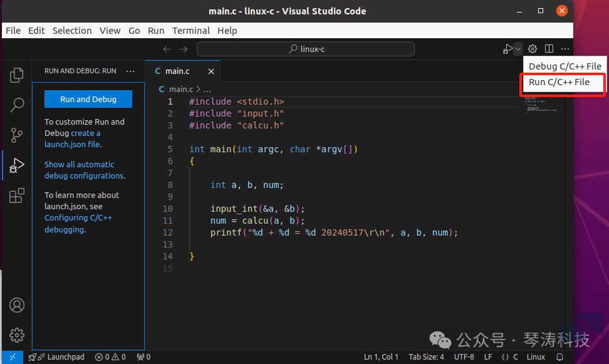
Task: Click line number 5 in gutter
Action: point(170,149)
